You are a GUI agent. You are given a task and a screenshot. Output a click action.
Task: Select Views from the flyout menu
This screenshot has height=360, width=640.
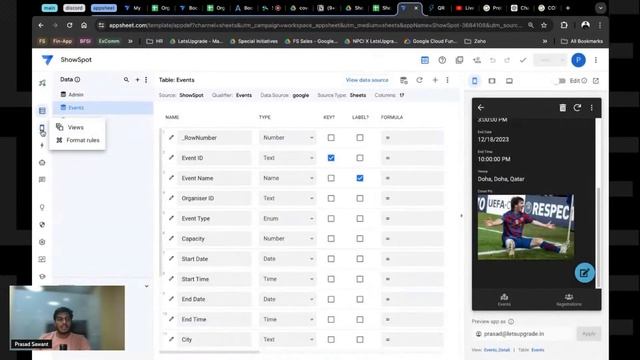[77, 127]
